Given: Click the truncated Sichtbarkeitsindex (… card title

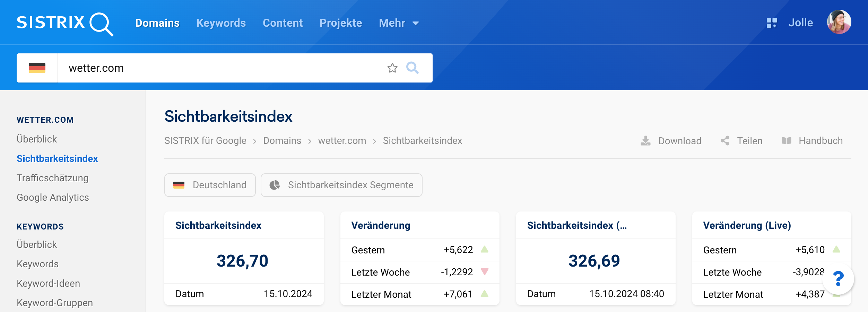Looking at the screenshot, I should 577,225.
